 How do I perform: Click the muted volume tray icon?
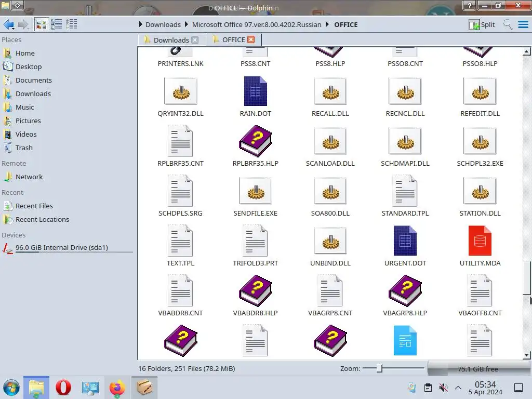(x=443, y=387)
